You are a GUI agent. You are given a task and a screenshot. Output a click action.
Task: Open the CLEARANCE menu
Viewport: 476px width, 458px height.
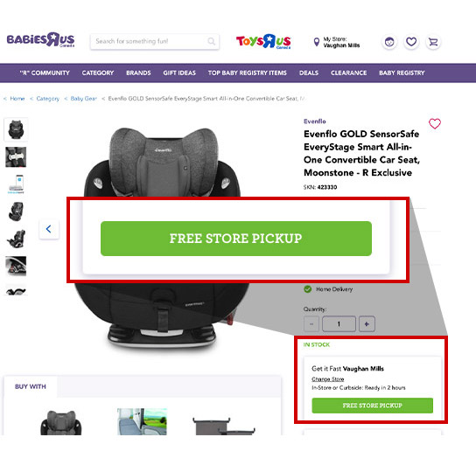[x=349, y=73]
